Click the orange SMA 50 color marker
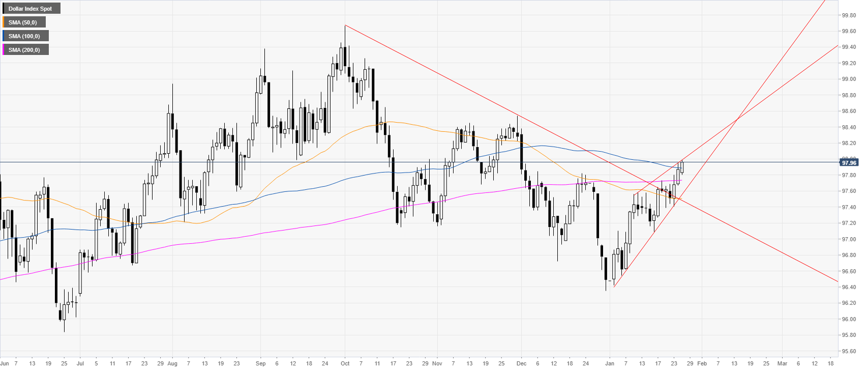This screenshot has height=370, width=868. (x=4, y=22)
